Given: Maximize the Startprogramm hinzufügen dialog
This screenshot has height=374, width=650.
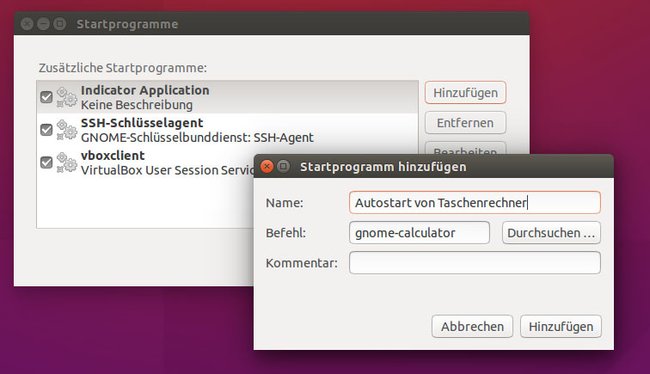Looking at the screenshot, I should 284,167.
